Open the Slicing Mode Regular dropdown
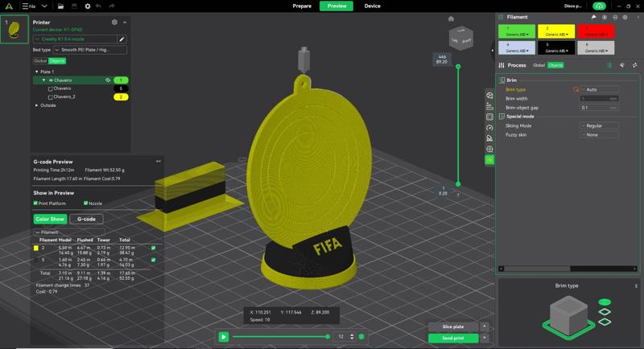644x349 pixels. [x=599, y=125]
